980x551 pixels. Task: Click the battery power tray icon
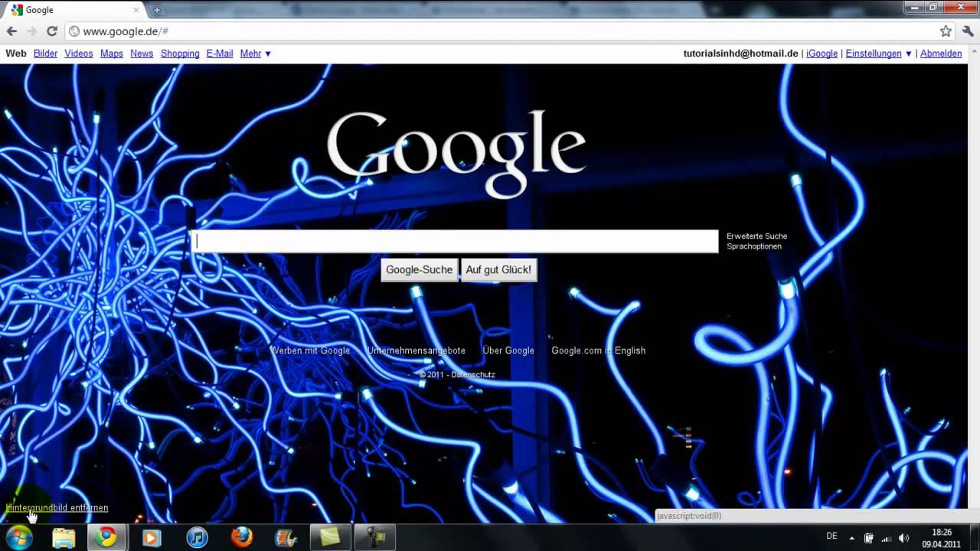click(869, 537)
